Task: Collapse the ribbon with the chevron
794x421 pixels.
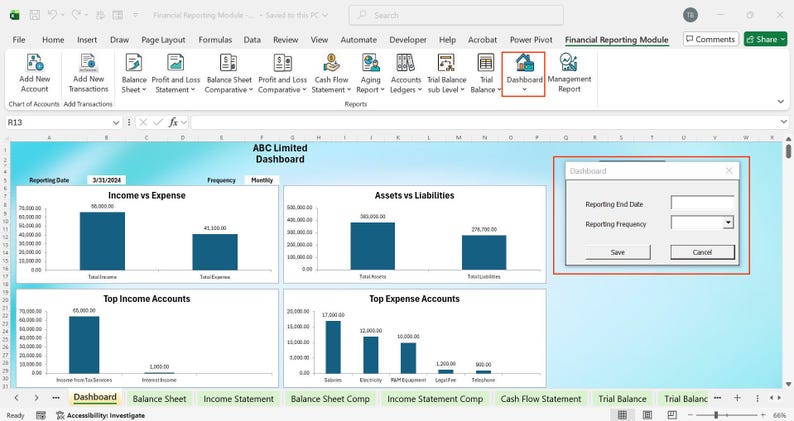Action: tap(780, 102)
